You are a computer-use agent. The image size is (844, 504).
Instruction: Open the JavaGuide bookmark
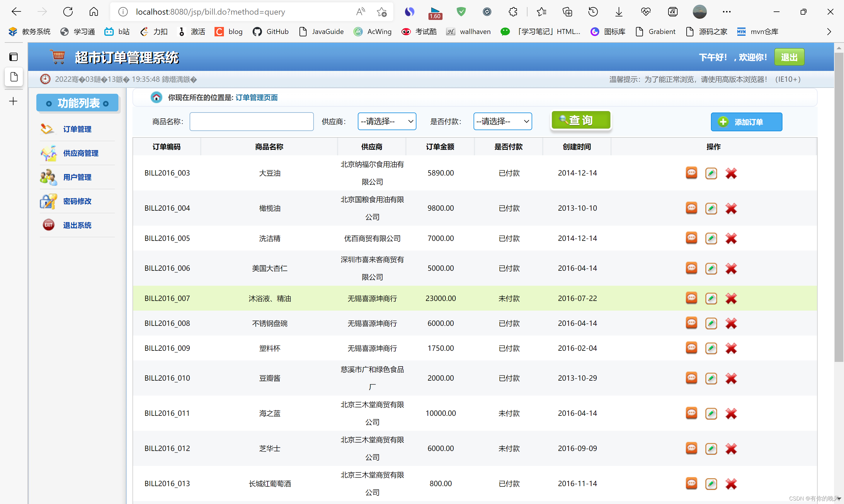(321, 32)
